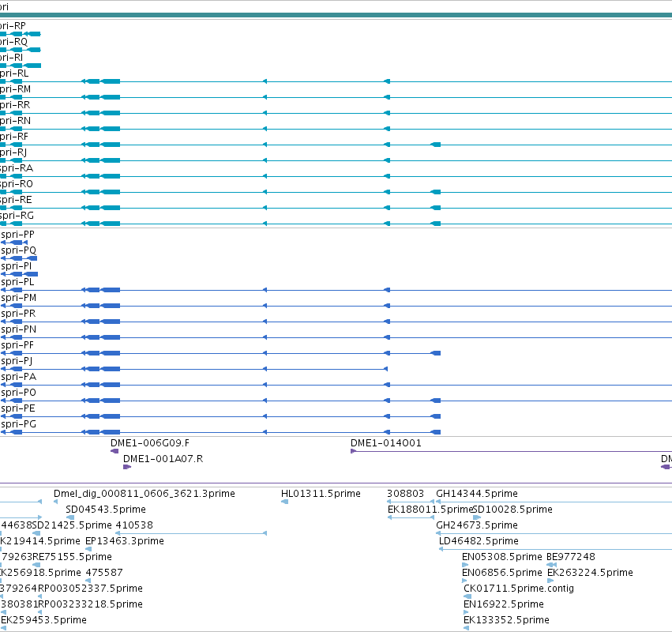Select the spri-PR protein track label

coord(18,314)
